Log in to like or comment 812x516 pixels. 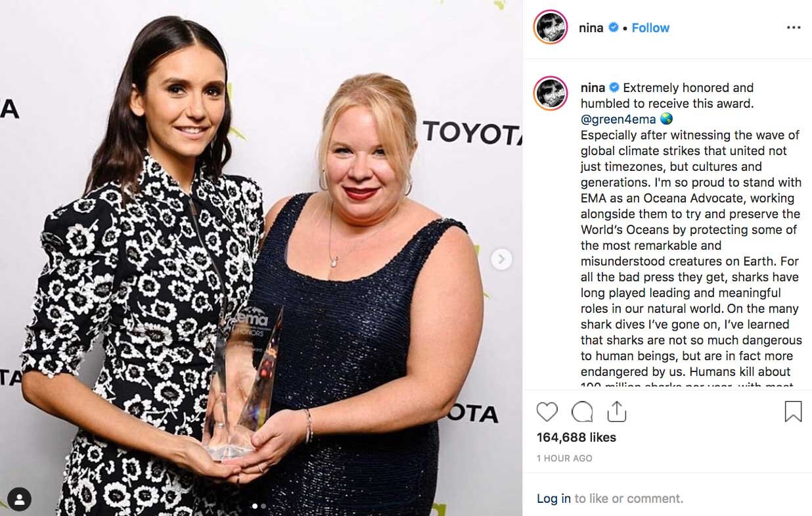click(x=554, y=498)
